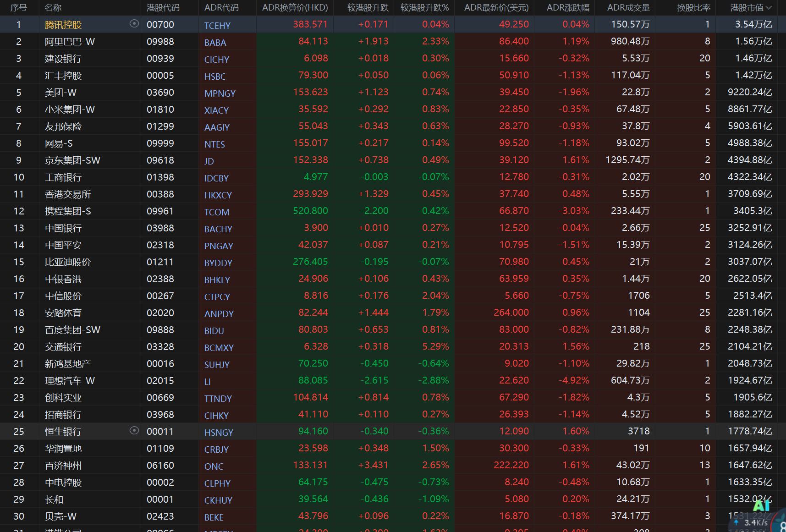
Task: Sort by ADR涨跌幅 column header
Action: pos(568,8)
